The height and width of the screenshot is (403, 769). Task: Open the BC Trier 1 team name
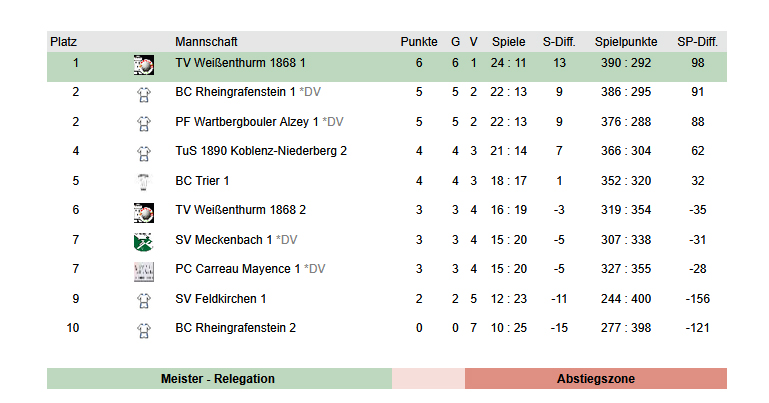tap(203, 181)
